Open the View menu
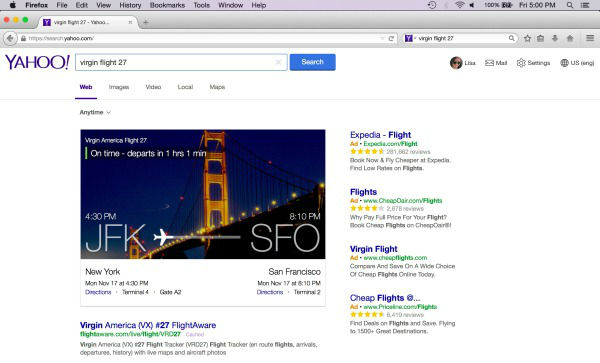Viewport: 600px width, 363px height. (x=103, y=5)
